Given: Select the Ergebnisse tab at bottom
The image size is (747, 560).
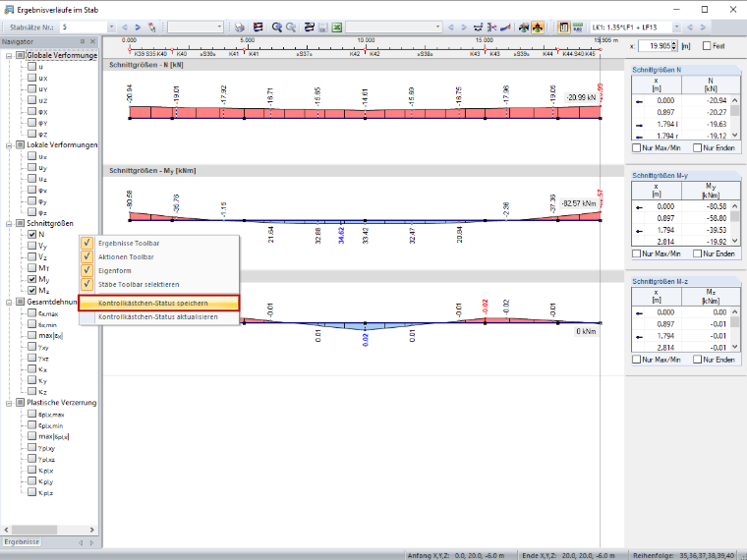Looking at the screenshot, I should pyautogui.click(x=22, y=542).
